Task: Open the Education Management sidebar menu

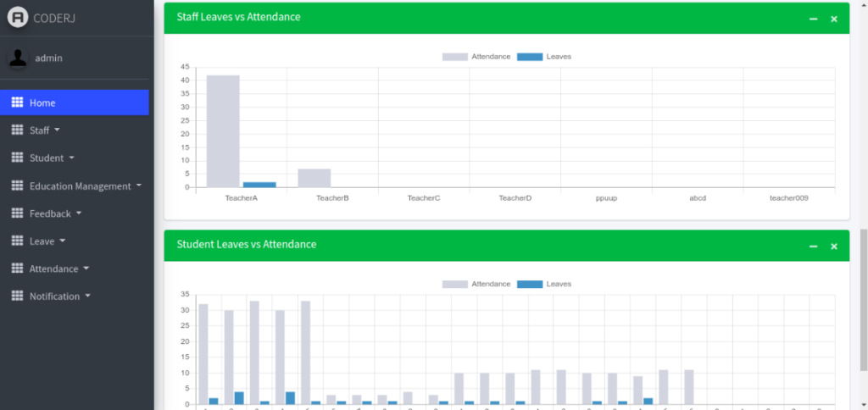Action: pyautogui.click(x=75, y=186)
